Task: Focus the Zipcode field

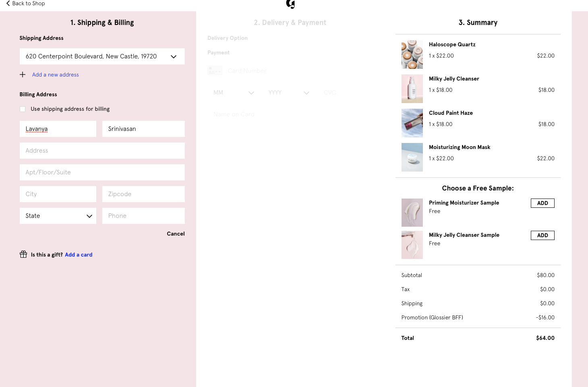Action: pos(143,194)
